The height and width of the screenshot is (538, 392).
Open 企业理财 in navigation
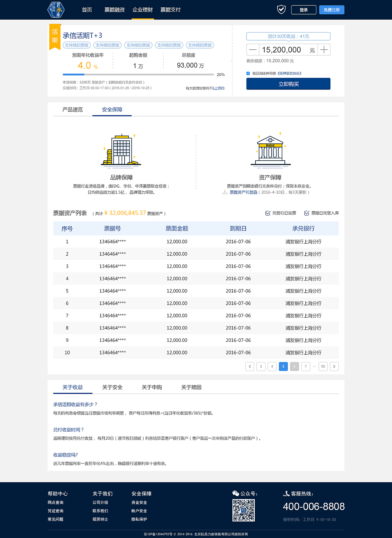click(143, 10)
